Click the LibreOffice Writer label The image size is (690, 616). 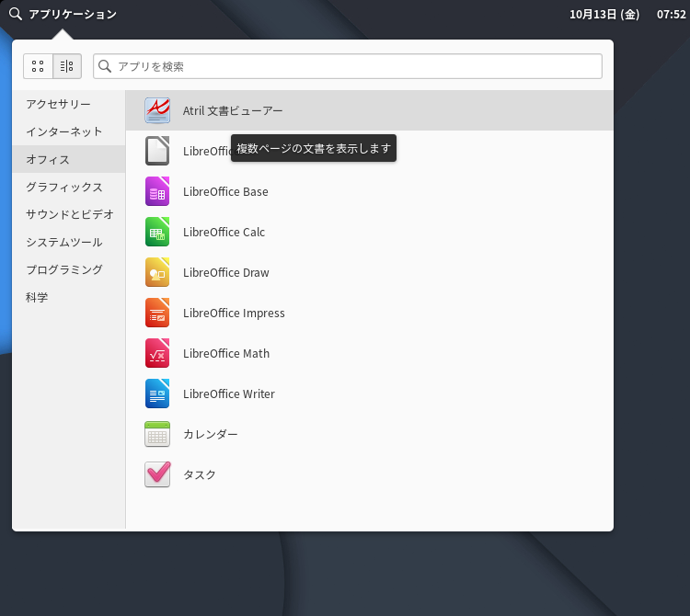click(x=229, y=394)
